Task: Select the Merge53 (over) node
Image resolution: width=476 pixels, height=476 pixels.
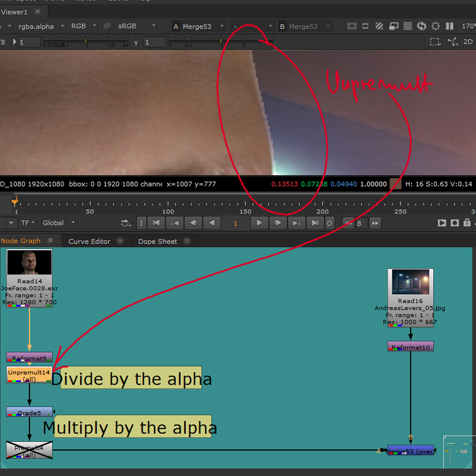Action: [410, 450]
